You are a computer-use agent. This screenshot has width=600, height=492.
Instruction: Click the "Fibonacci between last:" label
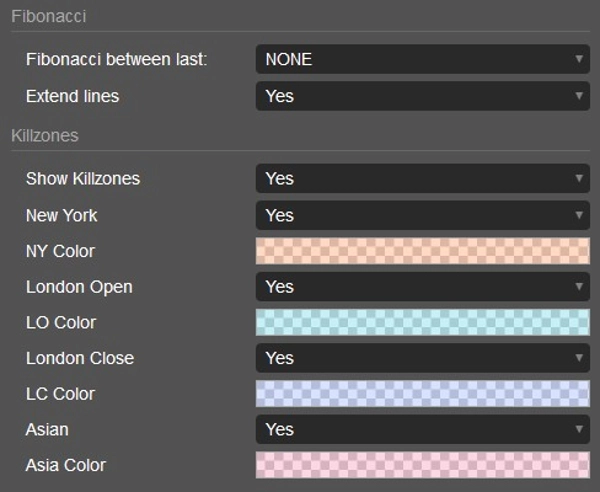coord(116,59)
